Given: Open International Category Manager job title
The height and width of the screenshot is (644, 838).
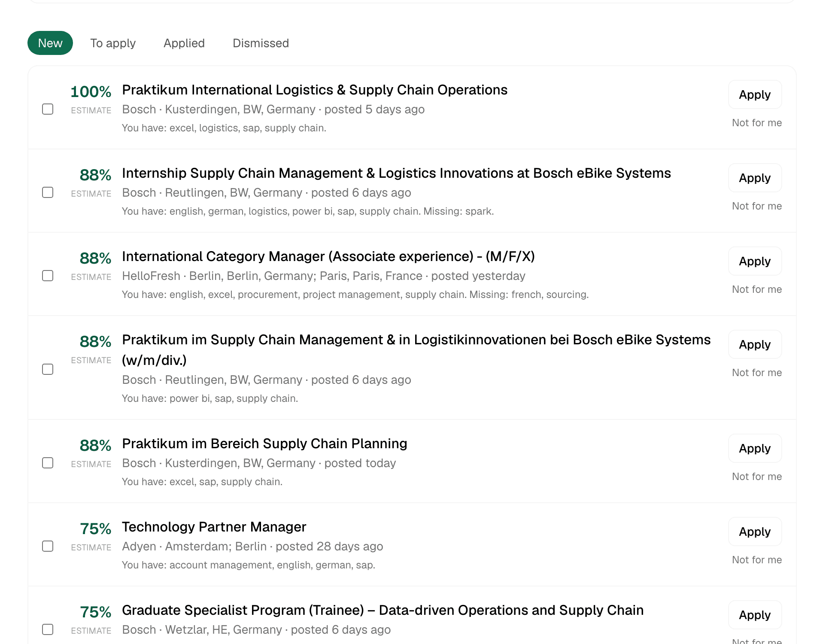Looking at the screenshot, I should (328, 256).
